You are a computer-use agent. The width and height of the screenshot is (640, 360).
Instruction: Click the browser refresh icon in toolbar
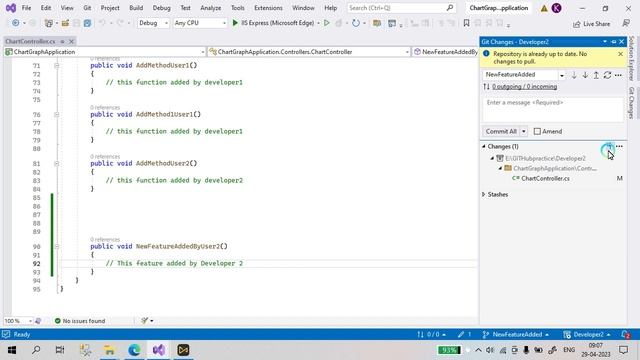[x=356, y=23]
